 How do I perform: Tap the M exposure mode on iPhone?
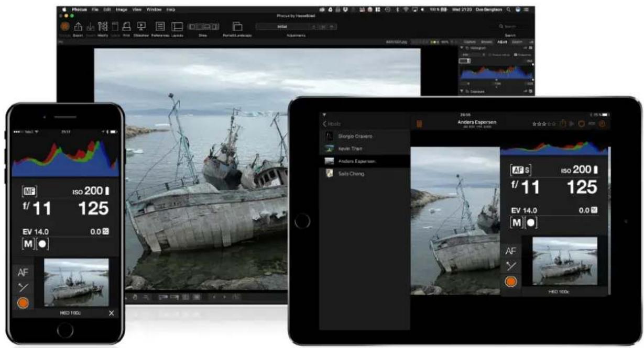pos(26,243)
